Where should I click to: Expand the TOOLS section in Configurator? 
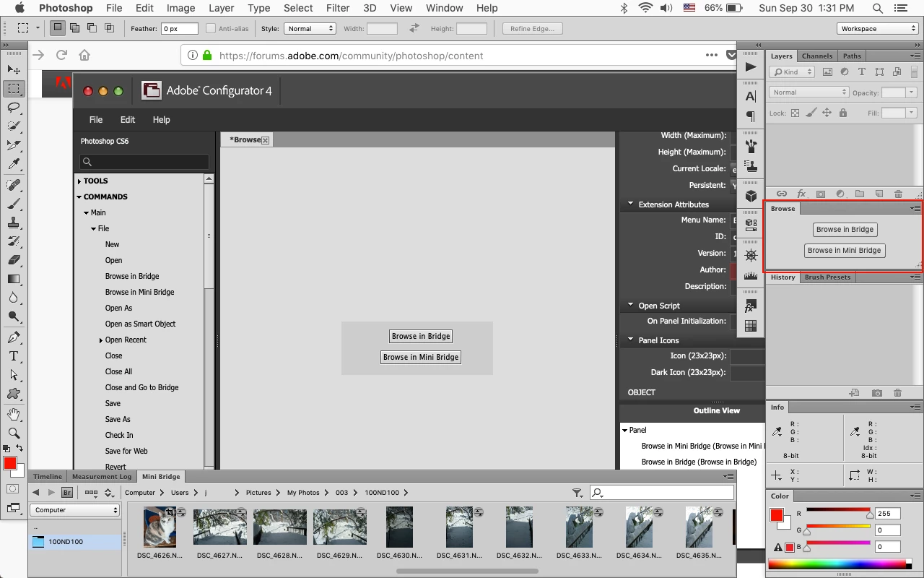(x=79, y=181)
